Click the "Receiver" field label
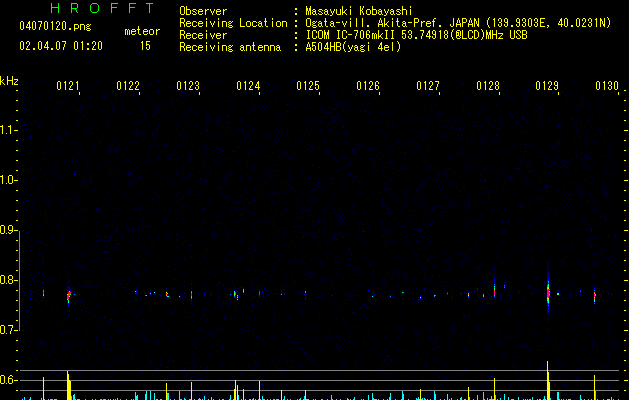 click(203, 35)
